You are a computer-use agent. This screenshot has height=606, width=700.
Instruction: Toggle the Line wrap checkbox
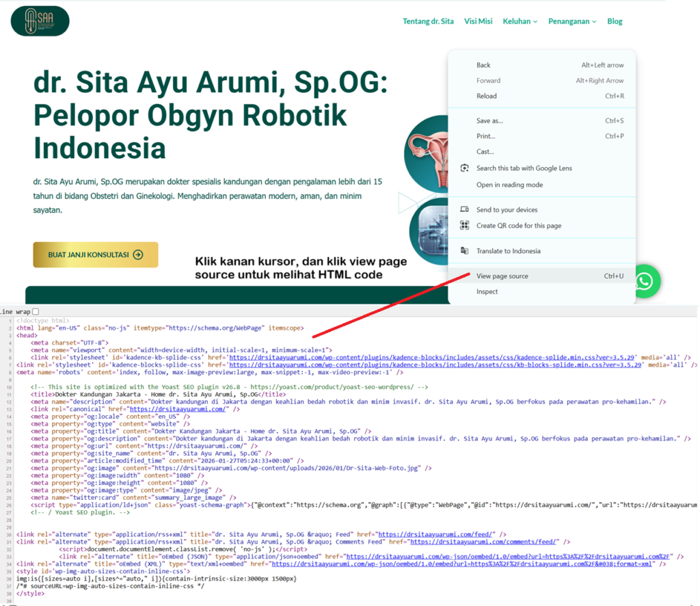click(x=36, y=311)
